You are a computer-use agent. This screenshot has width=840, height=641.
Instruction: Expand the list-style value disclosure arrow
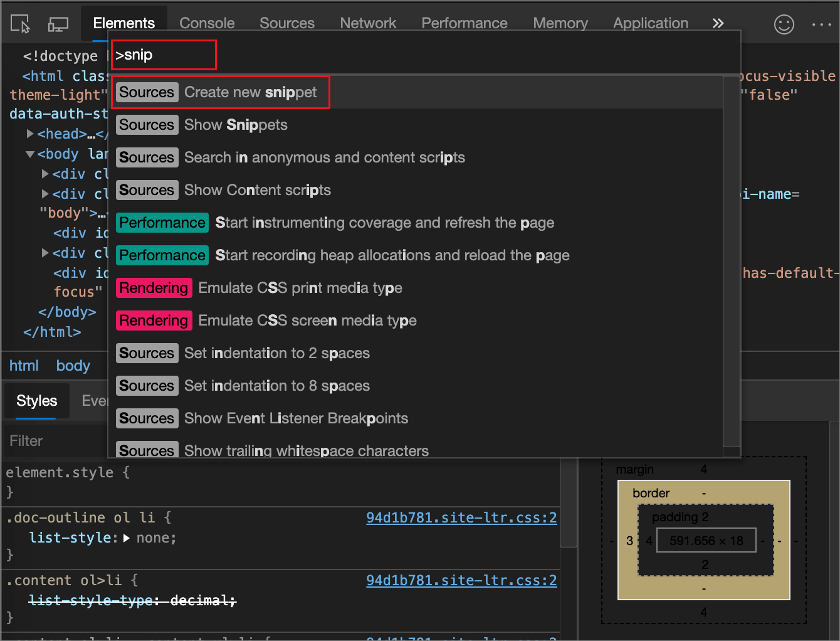pyautogui.click(x=127, y=538)
